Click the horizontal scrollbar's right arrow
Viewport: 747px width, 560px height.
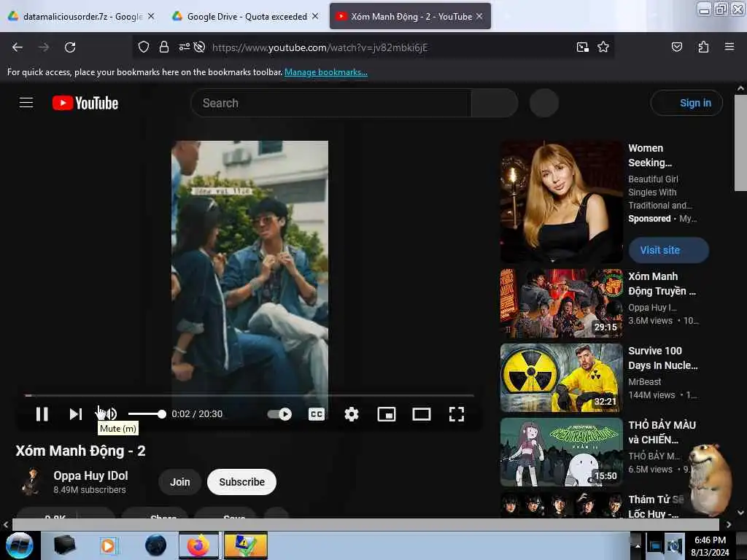point(729,525)
